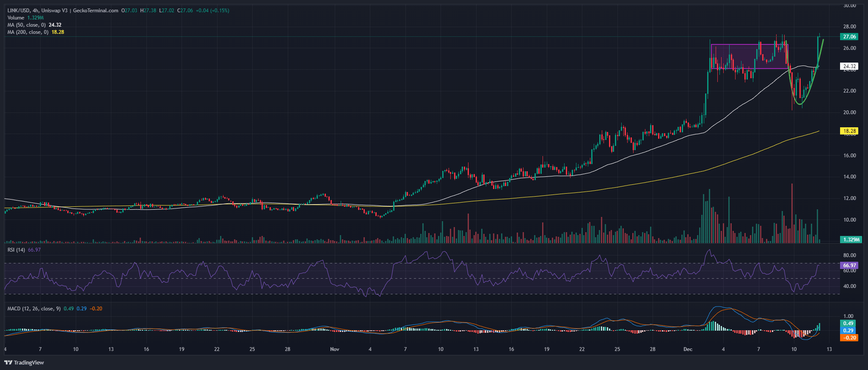This screenshot has height=370, width=868.
Task: Click the 20.00 level on price axis
Action: click(x=849, y=112)
